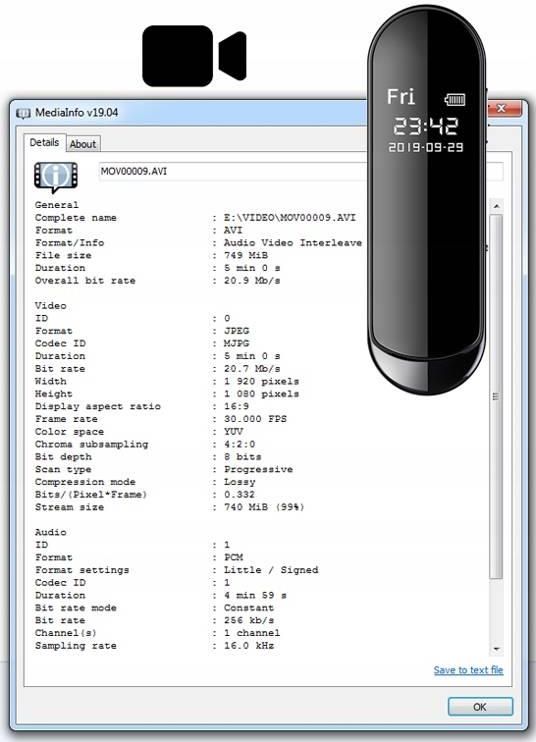This screenshot has width=536, height=742.
Task: Click the black video camera icon
Action: point(194,56)
